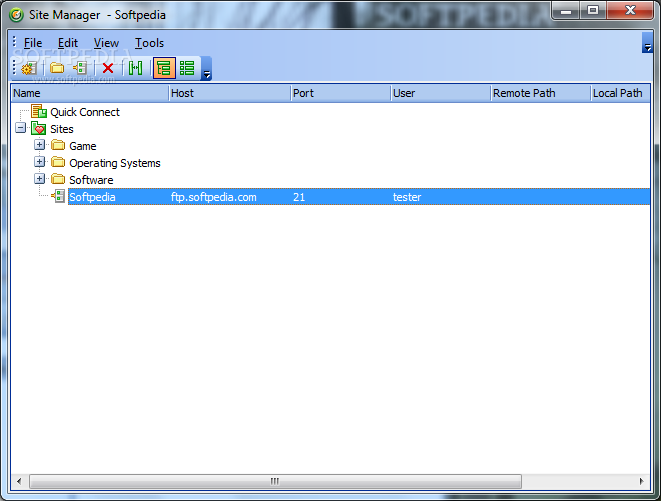Open site properties gear-server icon

pyautogui.click(x=29, y=68)
